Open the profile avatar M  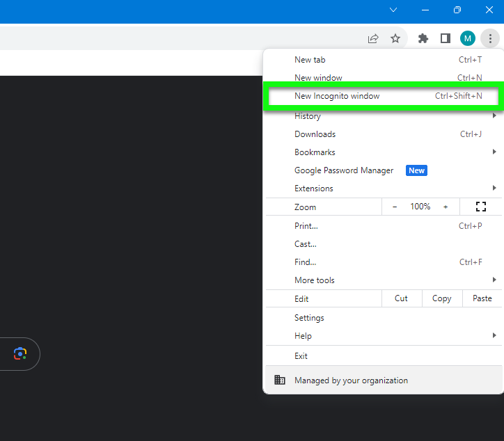click(x=467, y=38)
